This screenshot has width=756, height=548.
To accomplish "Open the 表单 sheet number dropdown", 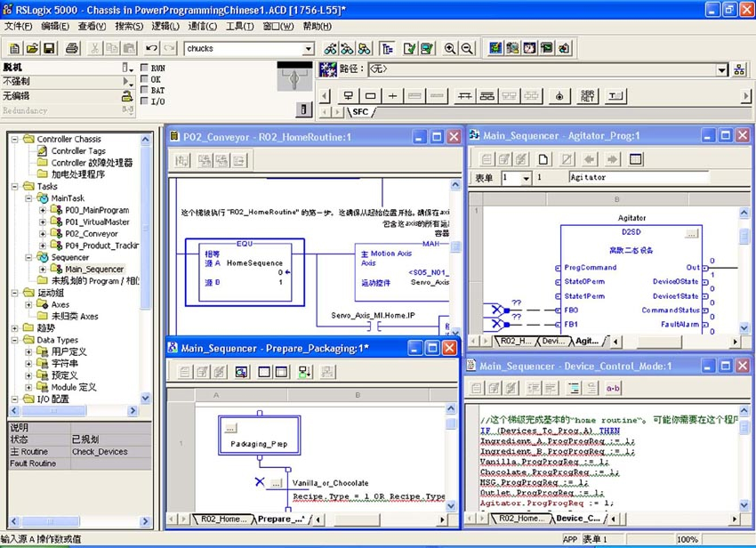I will coord(526,178).
